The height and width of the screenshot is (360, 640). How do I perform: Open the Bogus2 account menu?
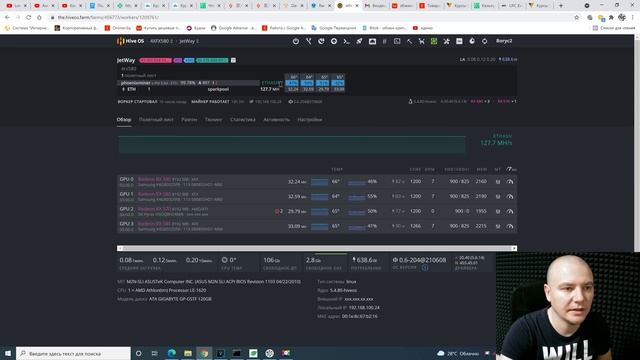pyautogui.click(x=504, y=41)
